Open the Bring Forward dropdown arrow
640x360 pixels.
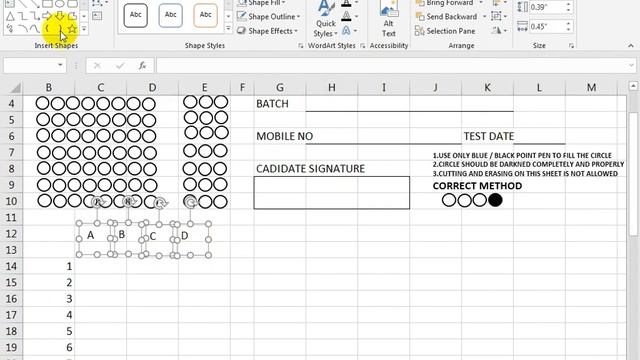pos(480,3)
